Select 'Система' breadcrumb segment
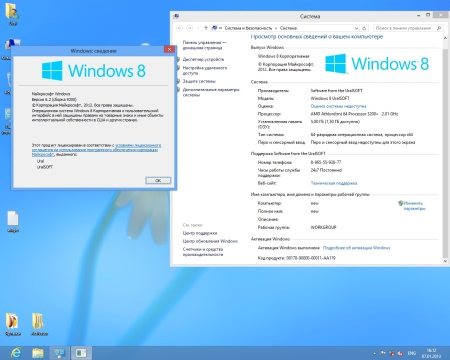 [288, 28]
